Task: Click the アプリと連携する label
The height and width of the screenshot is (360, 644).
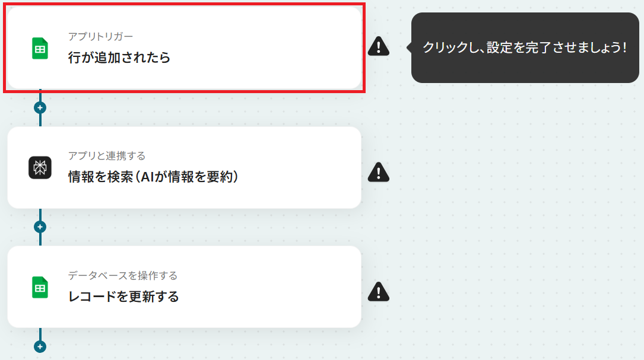Action: [107, 156]
